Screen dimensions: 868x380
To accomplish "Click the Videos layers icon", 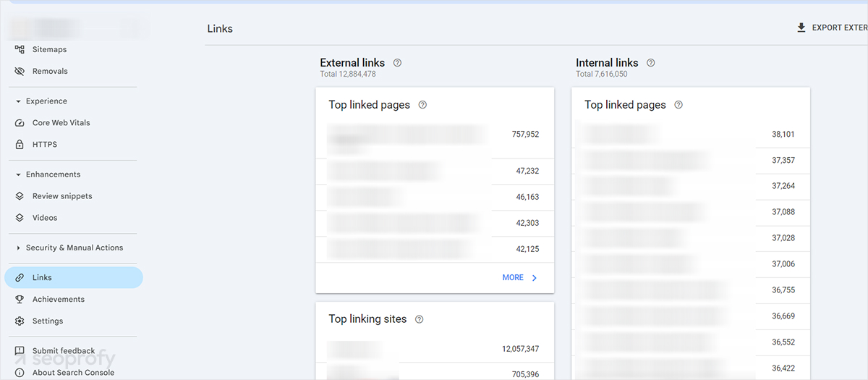I will point(20,218).
